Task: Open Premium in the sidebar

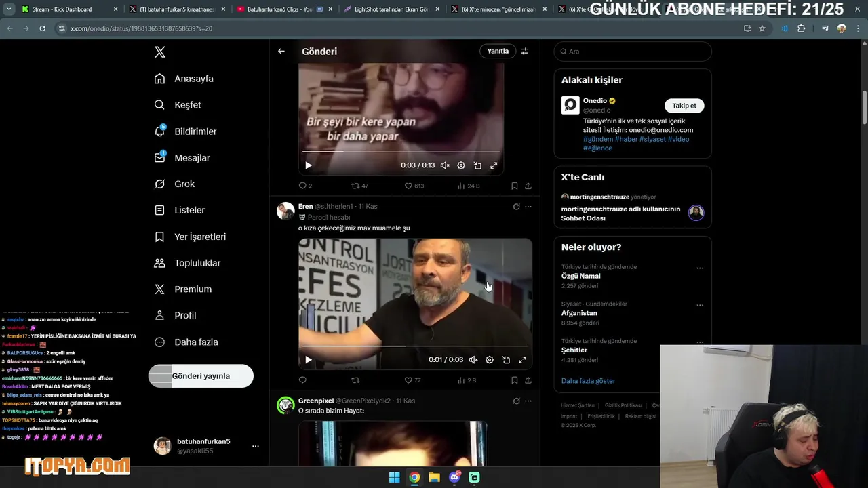Action: [182, 289]
